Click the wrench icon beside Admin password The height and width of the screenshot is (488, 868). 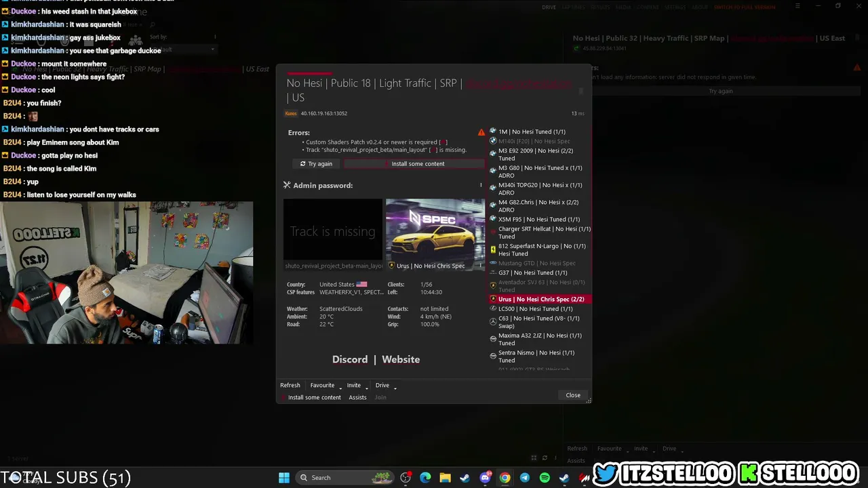click(x=287, y=185)
